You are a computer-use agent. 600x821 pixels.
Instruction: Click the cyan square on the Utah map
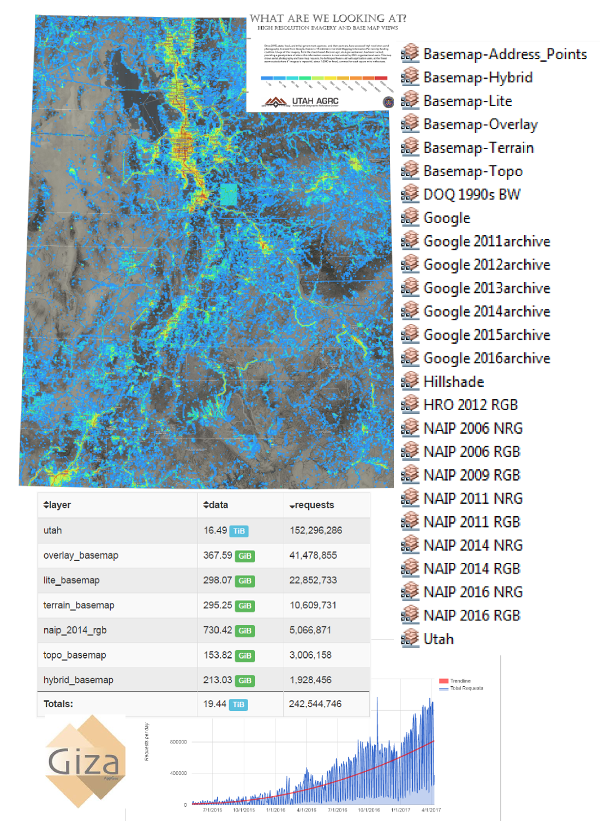228,194
